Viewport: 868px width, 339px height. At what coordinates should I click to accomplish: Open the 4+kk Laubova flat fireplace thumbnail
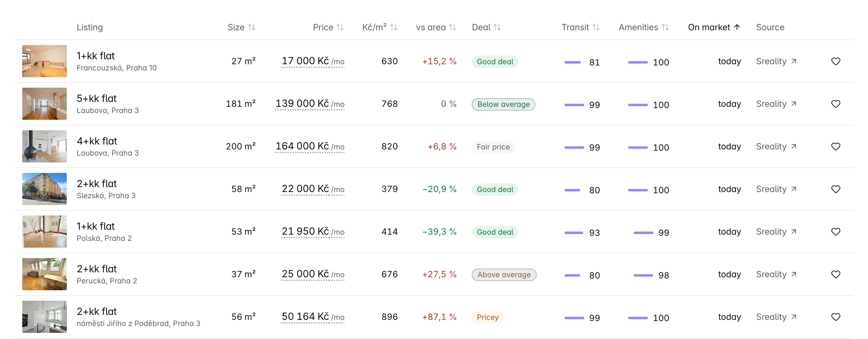click(45, 146)
